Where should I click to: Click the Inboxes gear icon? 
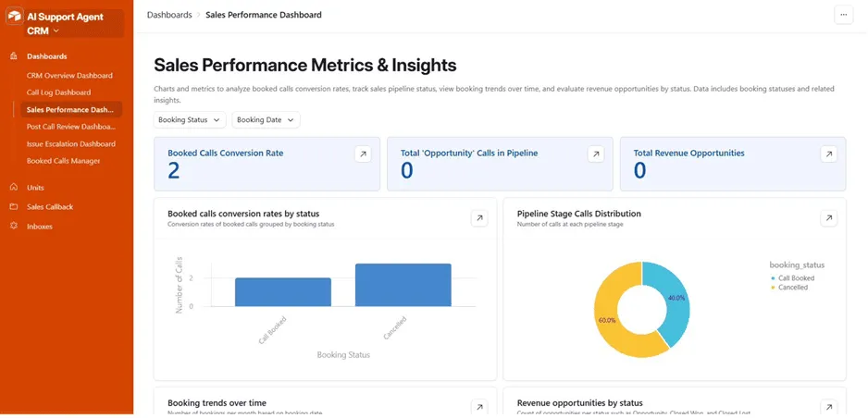(x=14, y=227)
